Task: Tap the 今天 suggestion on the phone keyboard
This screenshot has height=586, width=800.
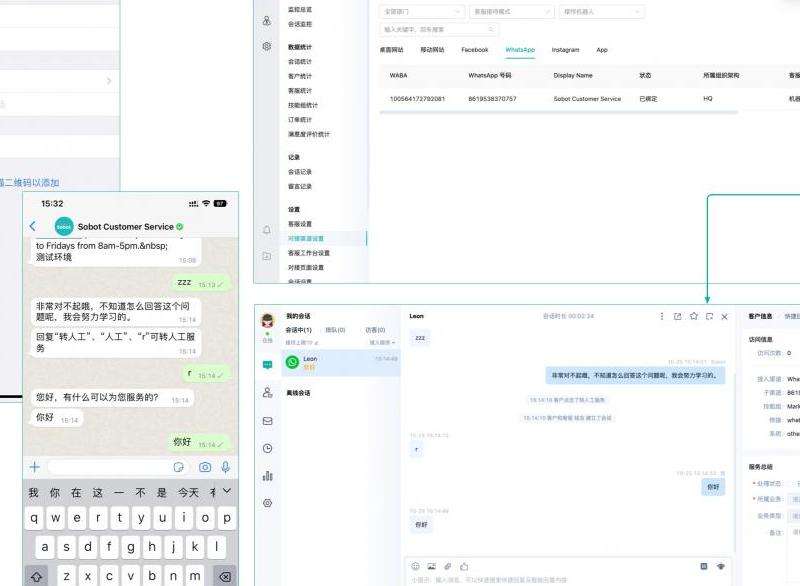Action: pyautogui.click(x=190, y=490)
